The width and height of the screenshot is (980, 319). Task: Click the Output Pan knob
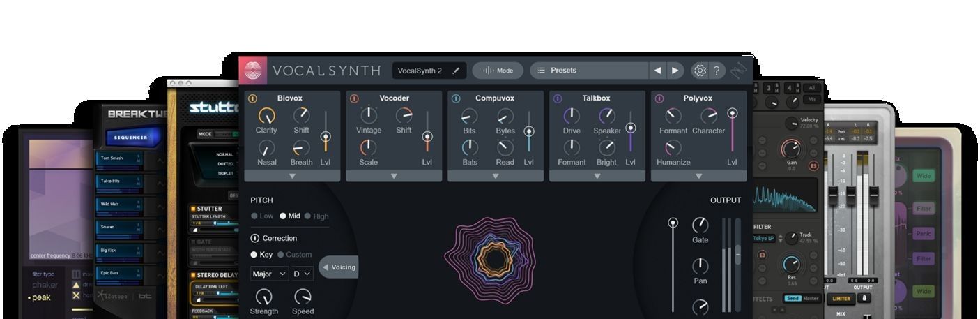coord(700,266)
